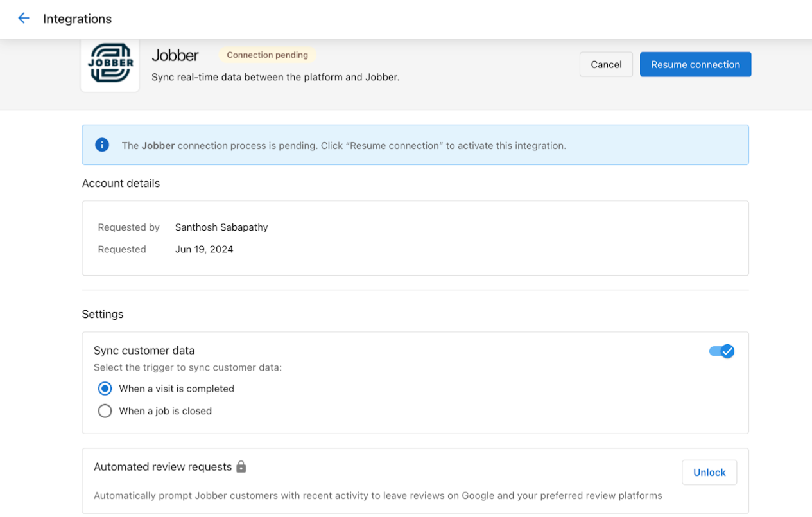Click the pending connection info banner text

tap(343, 146)
